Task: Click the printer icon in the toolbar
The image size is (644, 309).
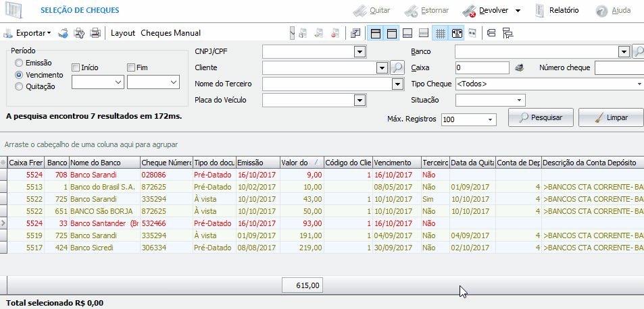Action: pyautogui.click(x=95, y=33)
